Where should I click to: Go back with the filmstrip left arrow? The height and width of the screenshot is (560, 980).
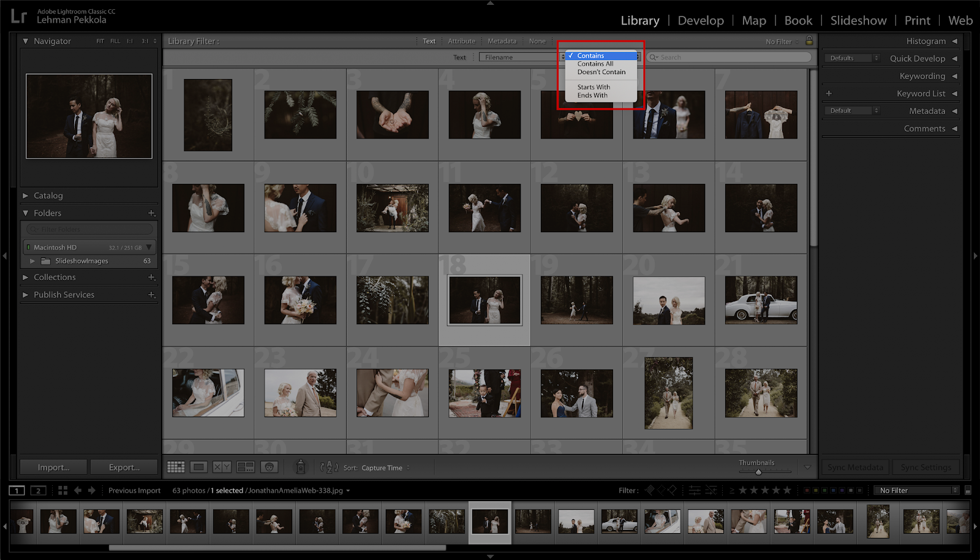(78, 490)
